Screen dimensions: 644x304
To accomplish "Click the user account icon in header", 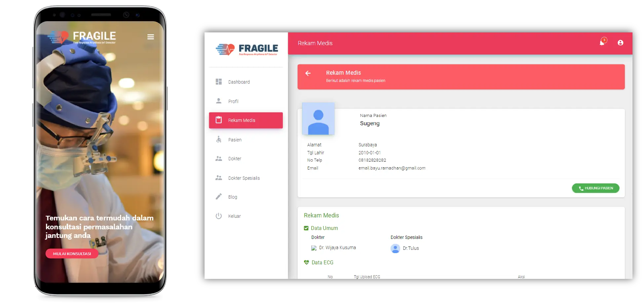I will point(620,43).
